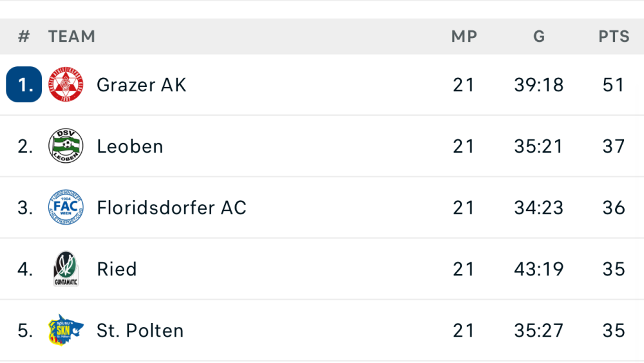Screen dimensions: 644x363
Task: Select the St. Polten team name
Action: pyautogui.click(x=140, y=331)
